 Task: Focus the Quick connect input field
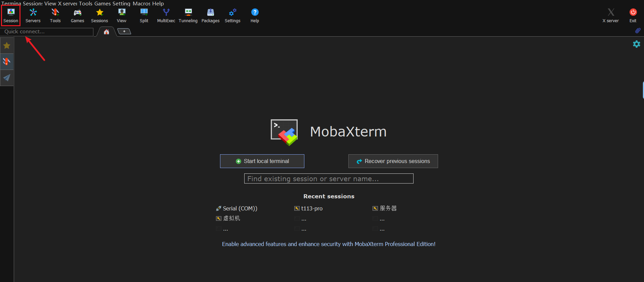[47, 32]
